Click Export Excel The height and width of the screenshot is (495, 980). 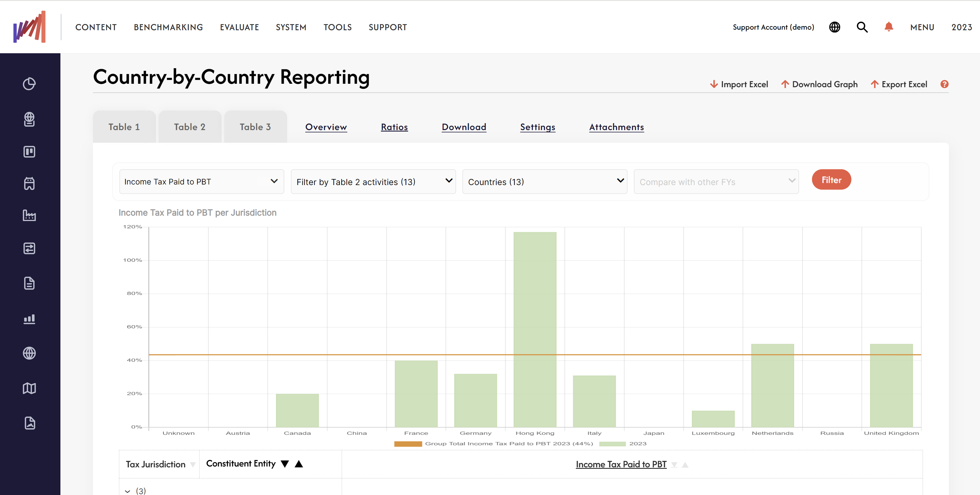[x=899, y=84]
